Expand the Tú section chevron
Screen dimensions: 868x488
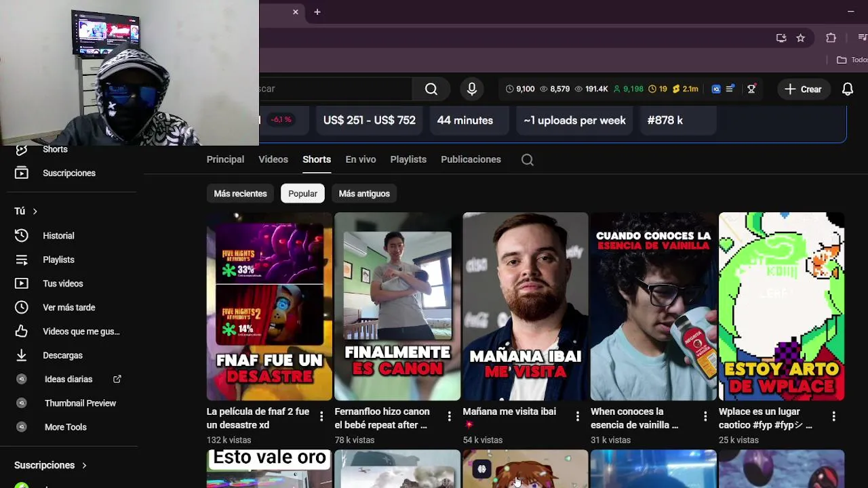click(x=35, y=211)
